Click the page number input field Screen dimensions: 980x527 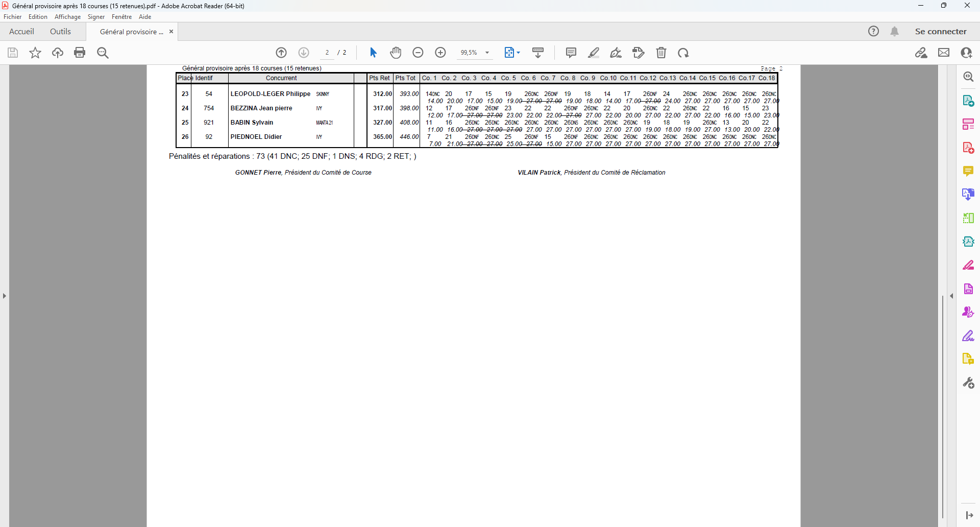tap(327, 53)
